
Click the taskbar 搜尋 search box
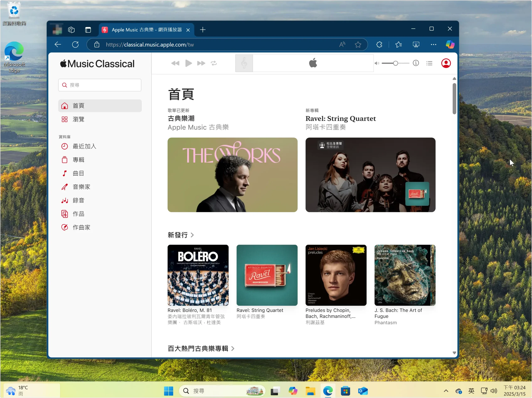[x=222, y=391]
